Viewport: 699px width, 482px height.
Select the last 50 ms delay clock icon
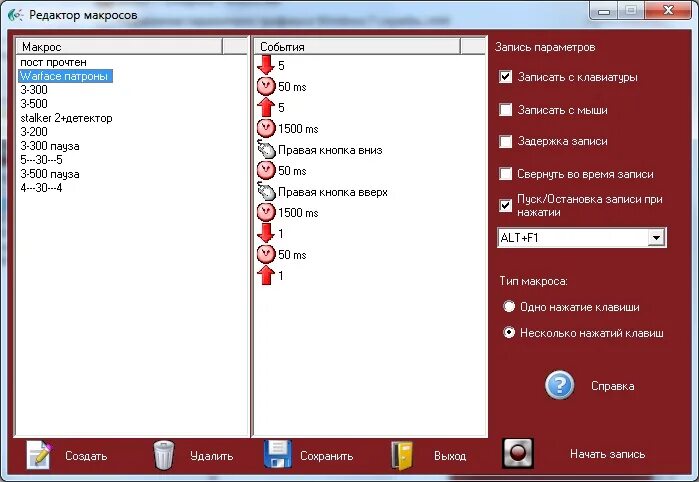[x=266, y=254]
